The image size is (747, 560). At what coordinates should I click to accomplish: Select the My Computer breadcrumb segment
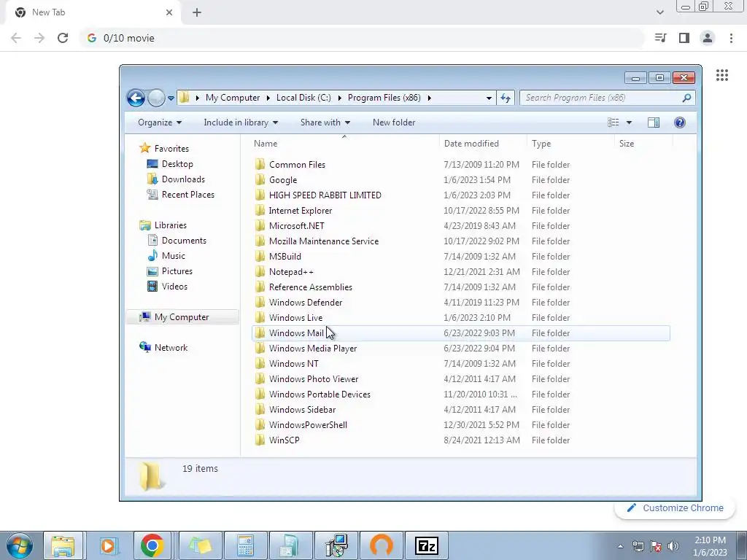pyautogui.click(x=233, y=98)
